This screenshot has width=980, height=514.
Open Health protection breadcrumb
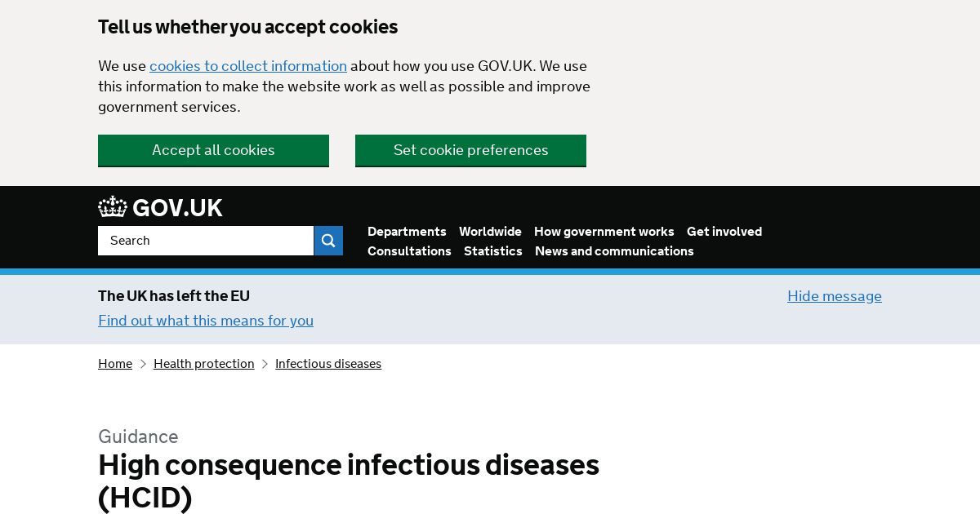point(204,364)
